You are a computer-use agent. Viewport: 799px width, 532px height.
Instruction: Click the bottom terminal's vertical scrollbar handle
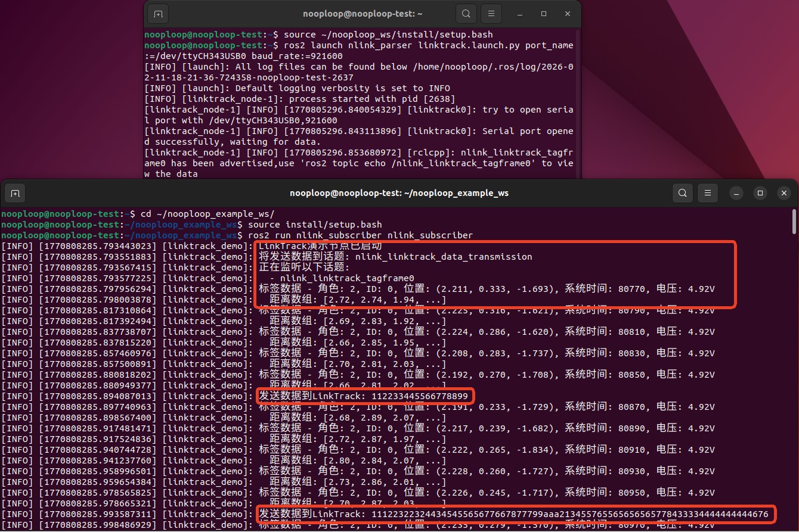(x=794, y=222)
